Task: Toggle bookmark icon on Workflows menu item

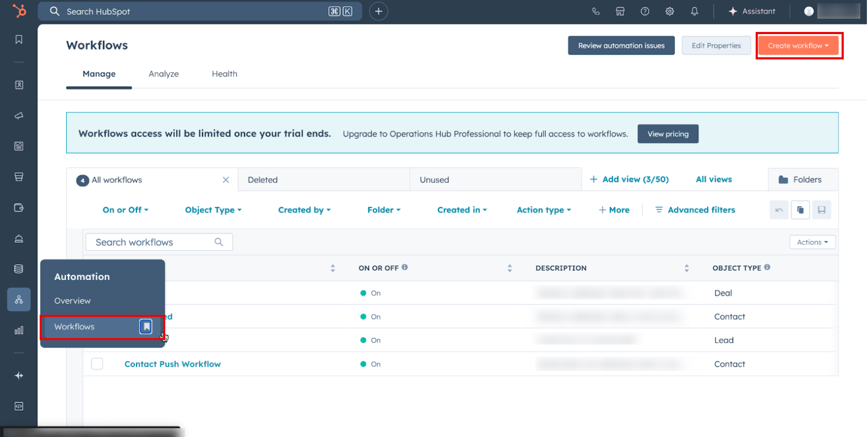Action: pyautogui.click(x=146, y=326)
